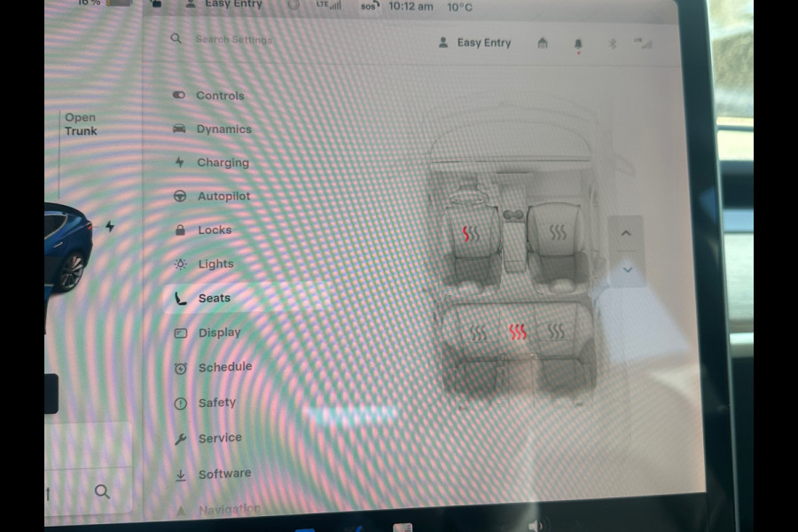
Task: Open the Easy Entry driver profile
Action: (x=473, y=42)
